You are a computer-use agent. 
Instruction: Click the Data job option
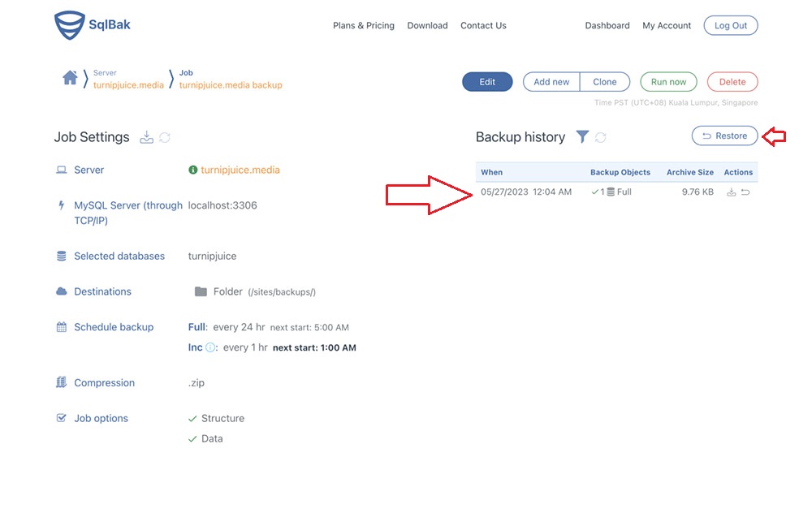pos(212,438)
